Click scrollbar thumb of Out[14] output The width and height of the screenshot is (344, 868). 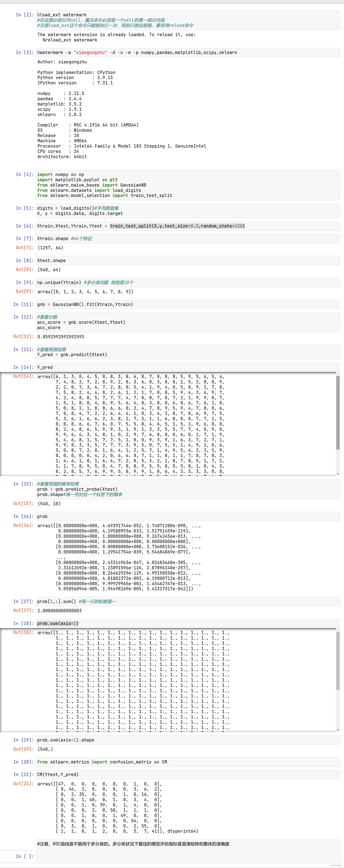click(x=338, y=413)
